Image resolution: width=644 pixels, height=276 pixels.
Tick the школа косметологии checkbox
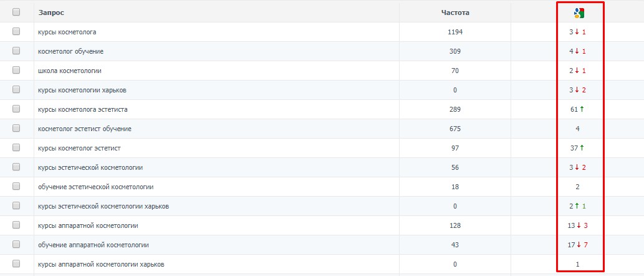tap(16, 70)
